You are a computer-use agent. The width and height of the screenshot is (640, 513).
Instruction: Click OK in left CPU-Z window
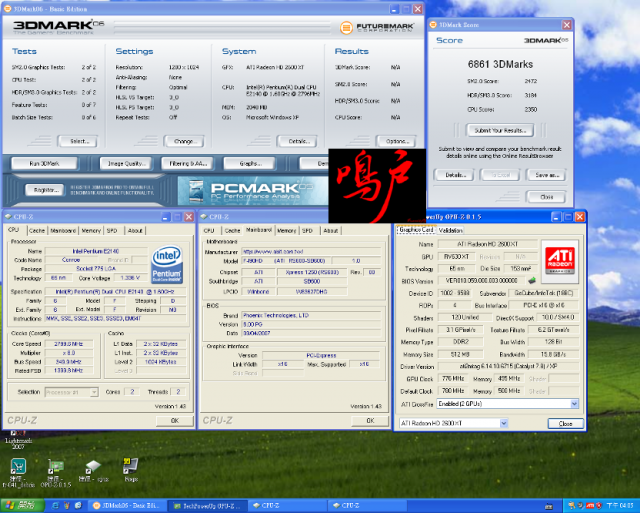(x=175, y=421)
